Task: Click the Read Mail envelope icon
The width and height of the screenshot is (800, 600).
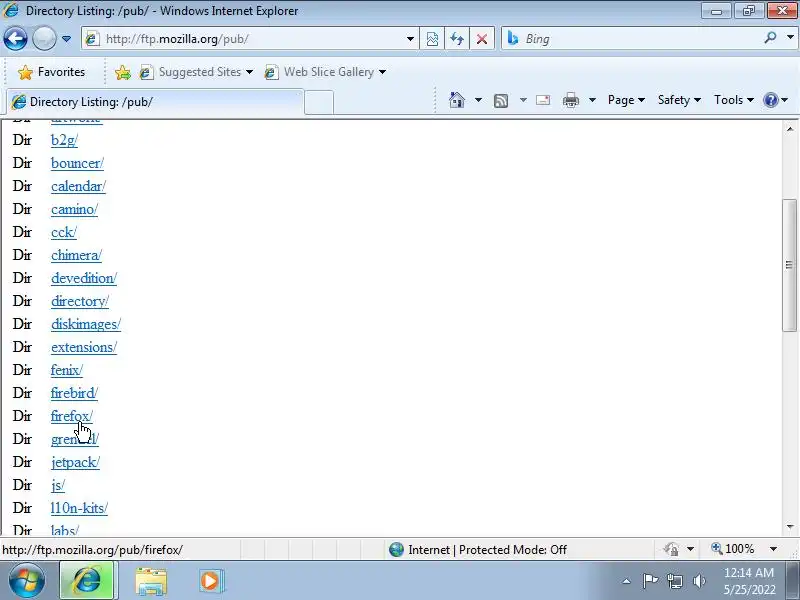Action: coord(543,100)
